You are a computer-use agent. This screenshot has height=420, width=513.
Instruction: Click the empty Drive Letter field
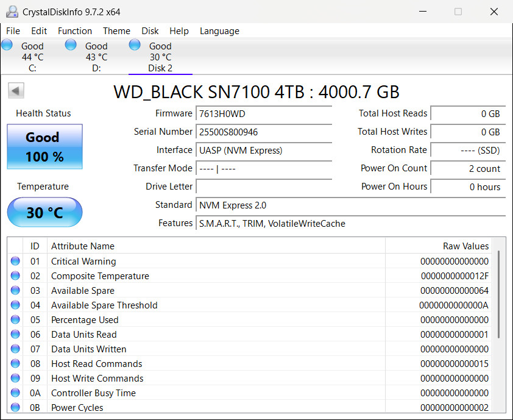264,187
